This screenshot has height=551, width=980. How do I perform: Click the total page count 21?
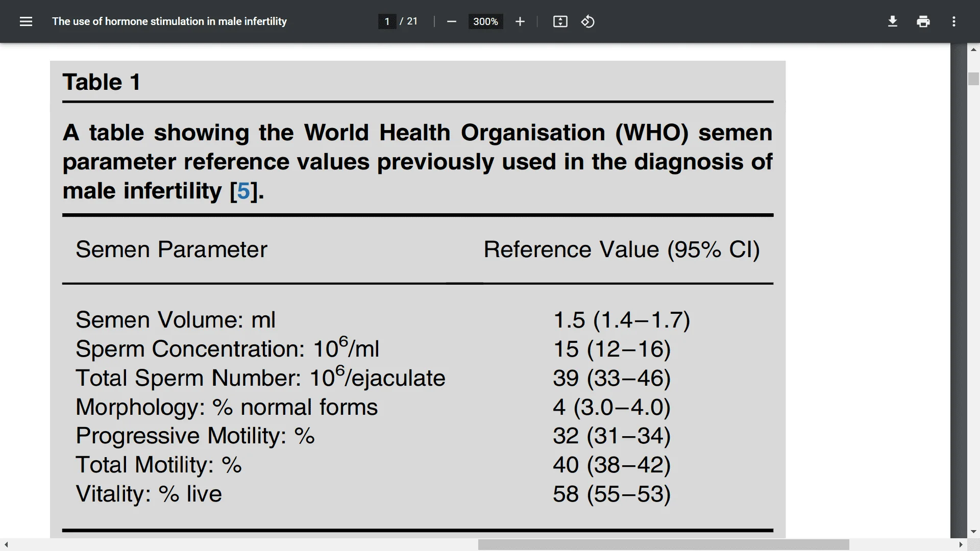pos(412,21)
